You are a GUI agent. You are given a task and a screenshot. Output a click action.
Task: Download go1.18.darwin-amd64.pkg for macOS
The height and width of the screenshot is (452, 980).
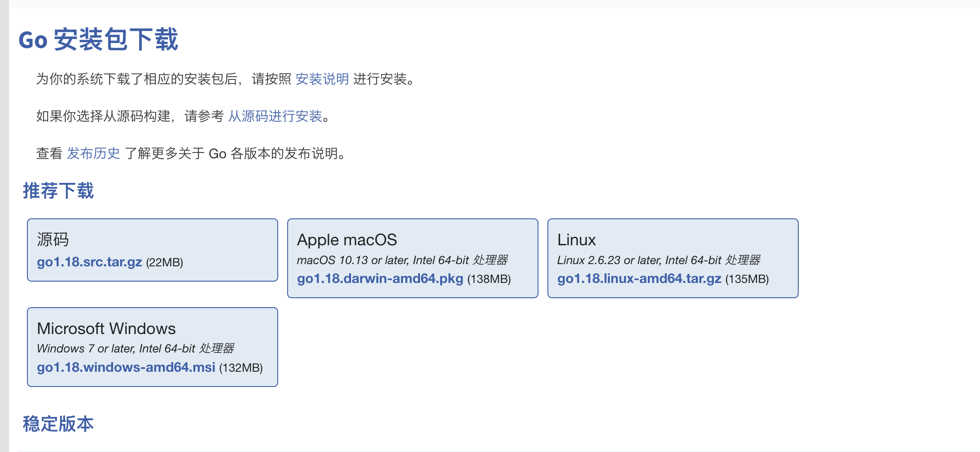380,278
